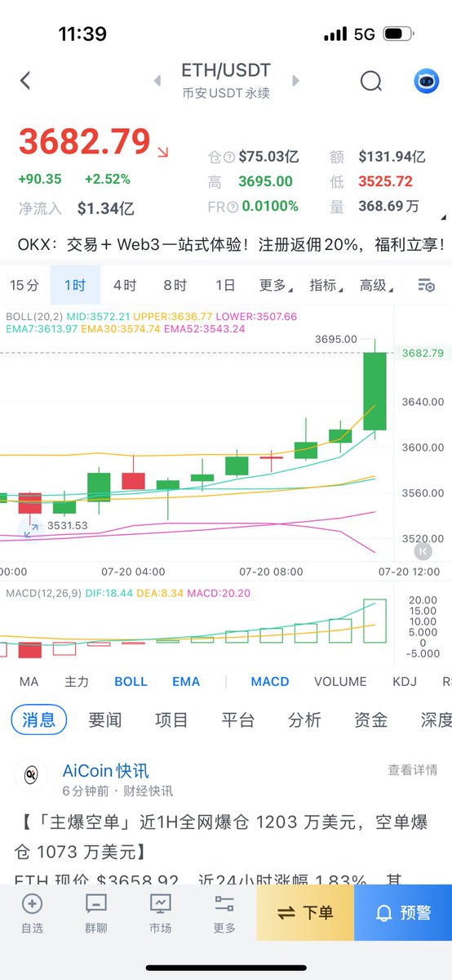This screenshot has width=452, height=980.
Task: Tap the 预警 alert button
Action: click(403, 912)
